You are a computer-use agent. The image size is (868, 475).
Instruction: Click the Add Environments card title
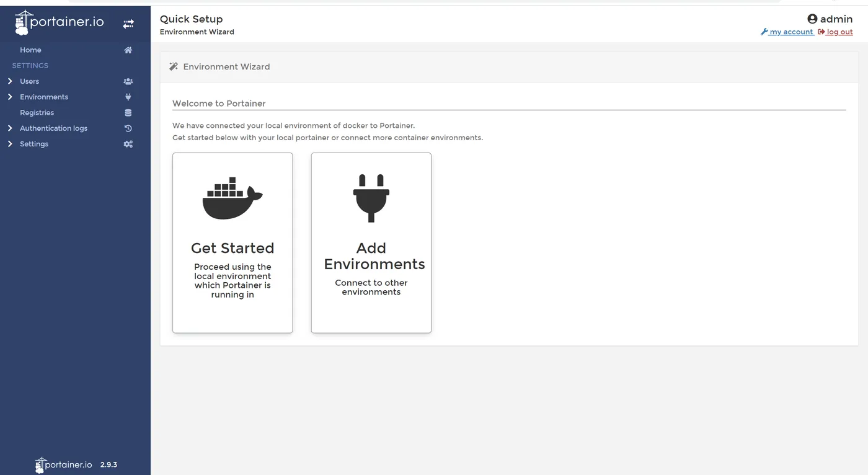[374, 256]
